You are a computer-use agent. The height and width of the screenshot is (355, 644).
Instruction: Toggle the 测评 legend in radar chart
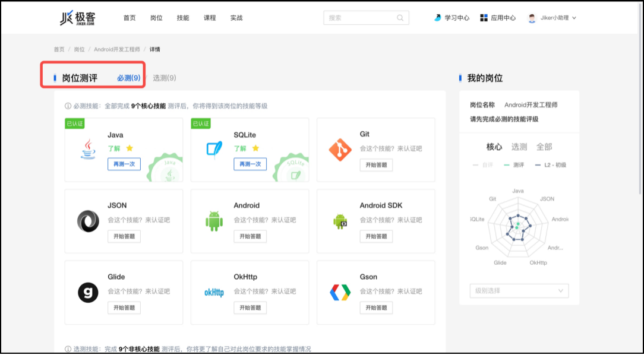pos(514,165)
